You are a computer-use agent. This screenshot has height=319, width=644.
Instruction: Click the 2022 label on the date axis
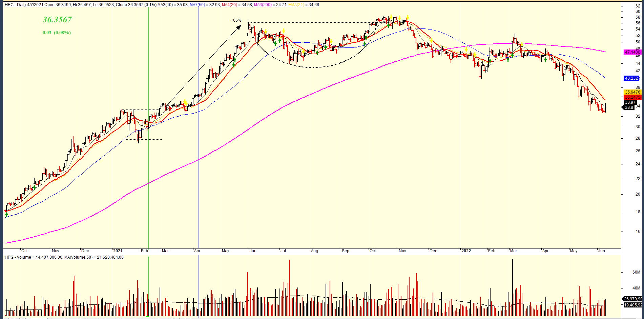coord(466,251)
